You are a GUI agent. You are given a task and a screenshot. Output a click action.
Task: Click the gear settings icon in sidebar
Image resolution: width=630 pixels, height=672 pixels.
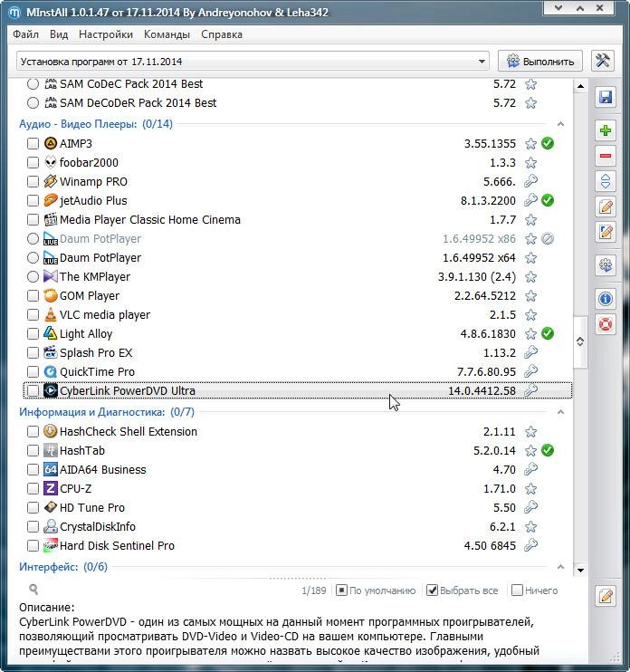click(606, 265)
